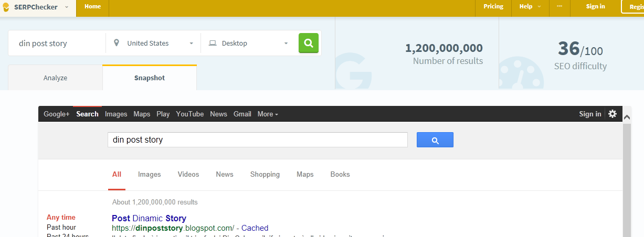Click Sign in in SERPChecker header

pos(595,6)
